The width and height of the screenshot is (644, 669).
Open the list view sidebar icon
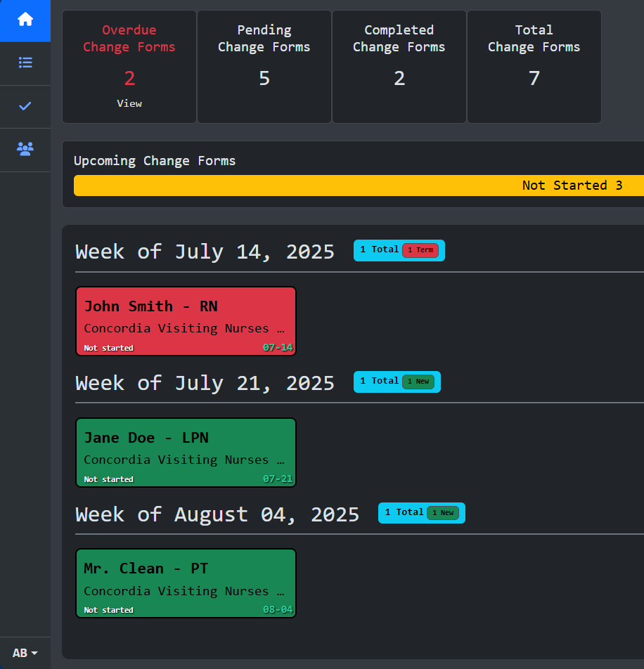click(x=25, y=63)
